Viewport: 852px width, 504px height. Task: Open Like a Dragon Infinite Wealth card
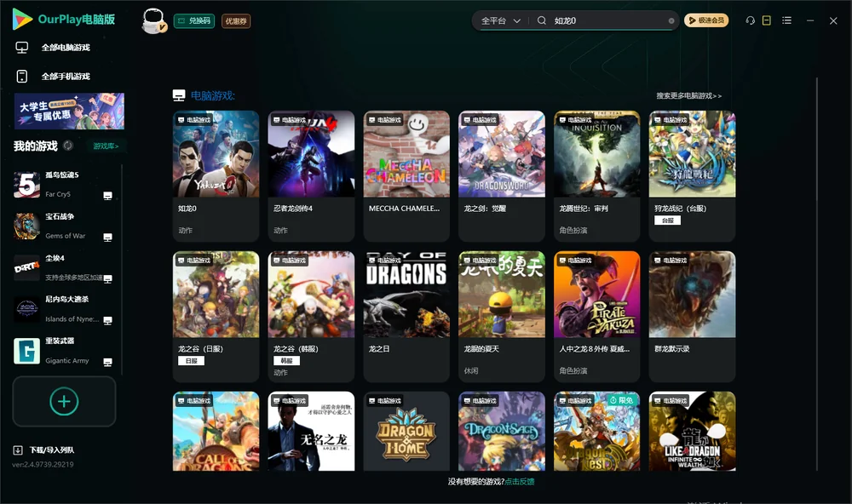tap(692, 432)
